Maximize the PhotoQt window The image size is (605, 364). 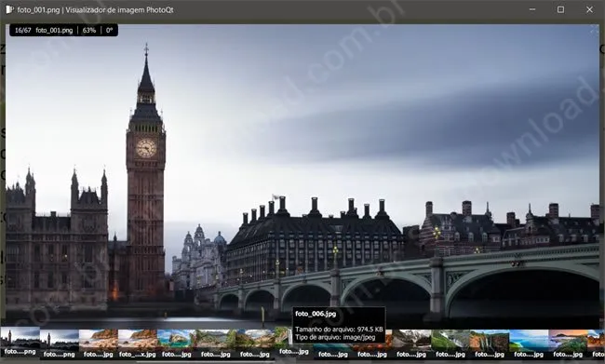click(560, 9)
